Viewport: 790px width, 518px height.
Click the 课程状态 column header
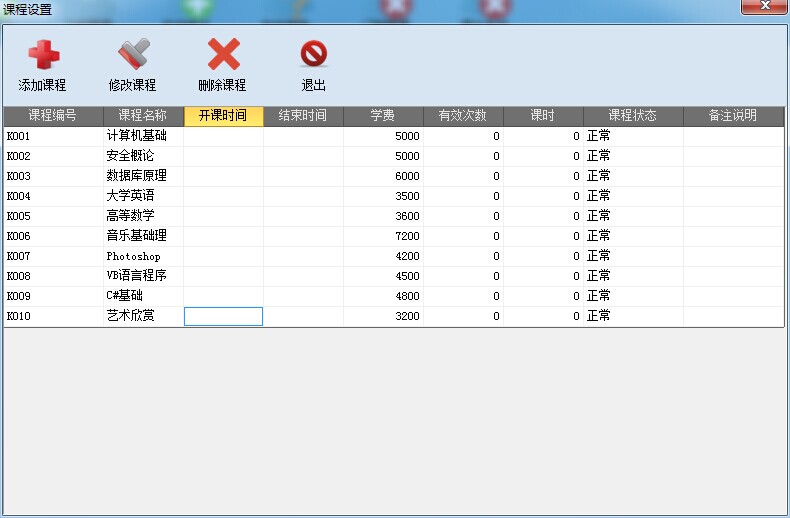(633, 116)
